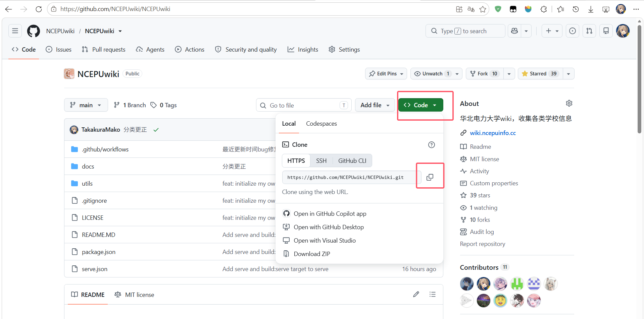The width and height of the screenshot is (644, 319).
Task: View the commit status green checkmark
Action: click(x=156, y=130)
